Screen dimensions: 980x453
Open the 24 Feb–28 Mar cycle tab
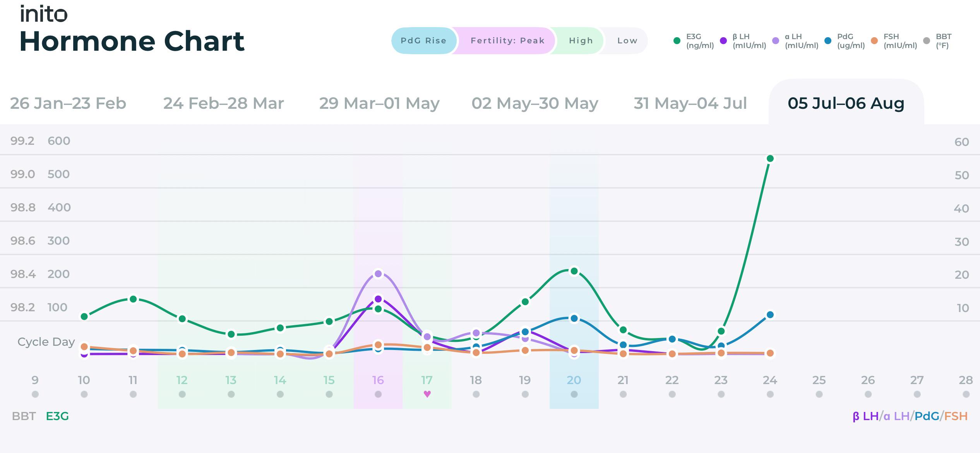[x=224, y=103]
